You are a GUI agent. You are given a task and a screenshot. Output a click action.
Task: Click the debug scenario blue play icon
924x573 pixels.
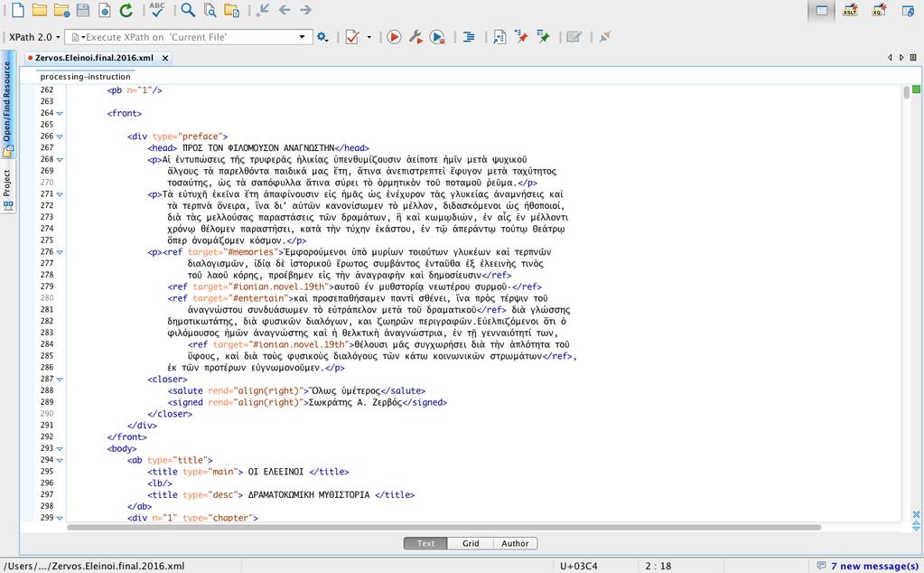point(437,37)
